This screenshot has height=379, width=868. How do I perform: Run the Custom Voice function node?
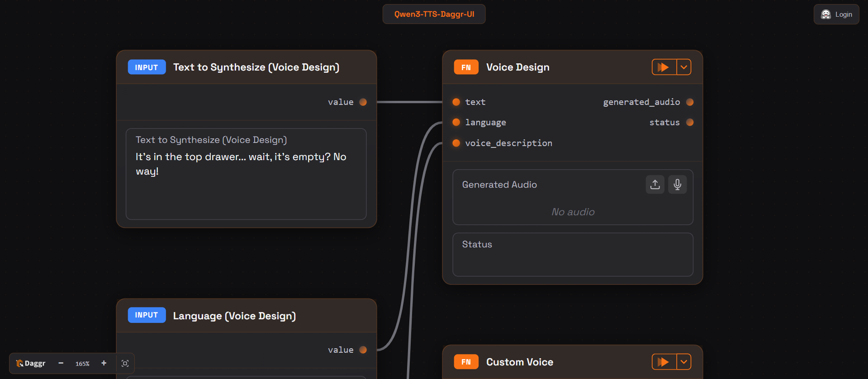664,362
